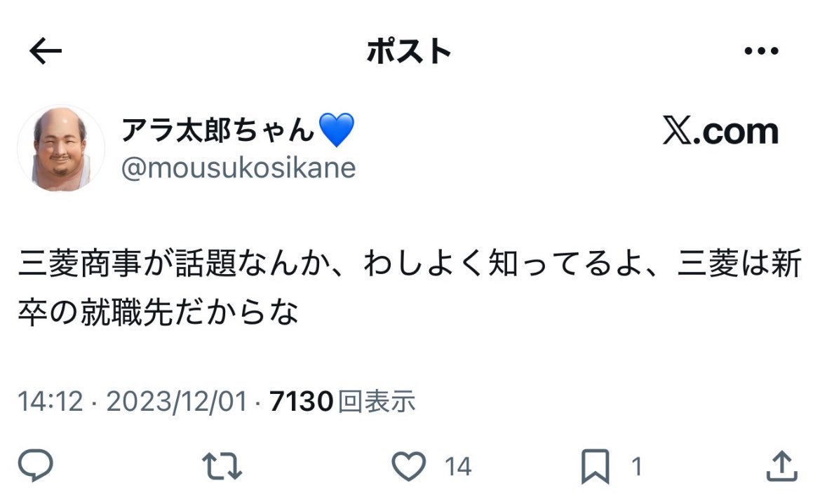View the 7130 回表示 view count
The width and height of the screenshot is (820, 504).
(342, 402)
